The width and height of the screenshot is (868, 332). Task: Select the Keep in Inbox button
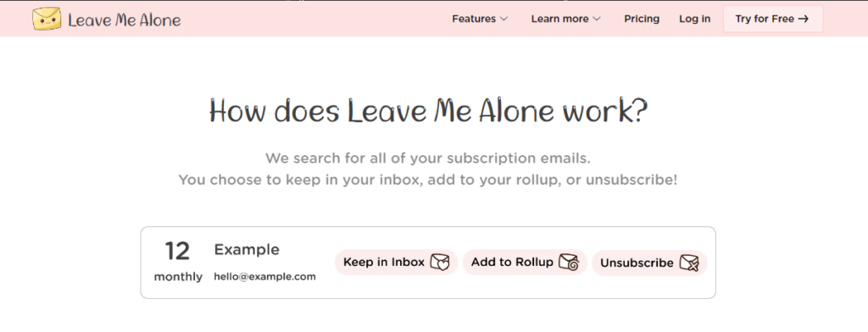coord(397,263)
